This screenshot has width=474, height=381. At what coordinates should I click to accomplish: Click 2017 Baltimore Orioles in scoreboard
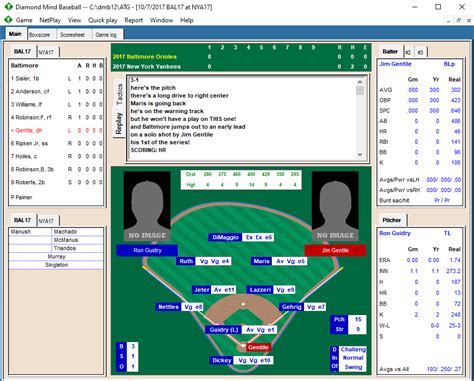[x=145, y=57]
